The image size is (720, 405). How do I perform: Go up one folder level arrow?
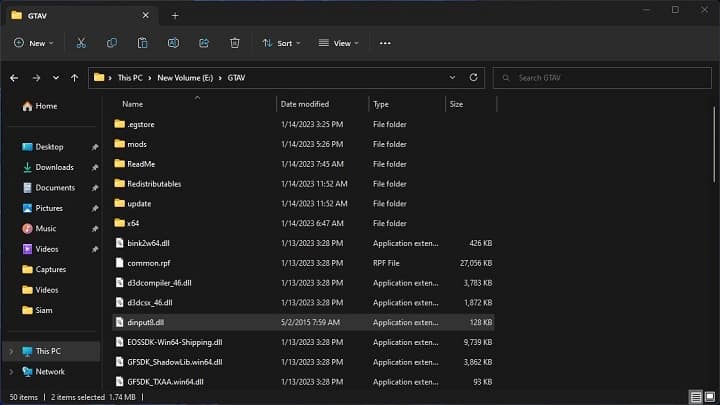(x=74, y=78)
